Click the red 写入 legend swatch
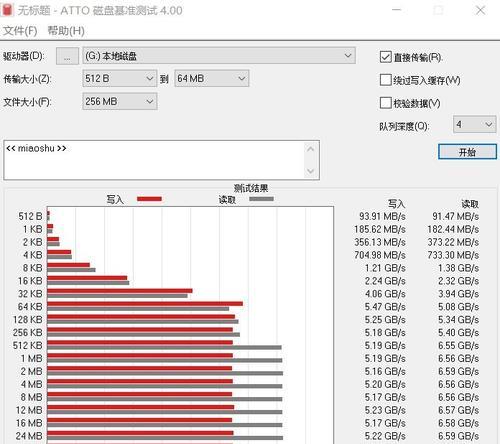This screenshot has height=444, width=500. click(149, 199)
